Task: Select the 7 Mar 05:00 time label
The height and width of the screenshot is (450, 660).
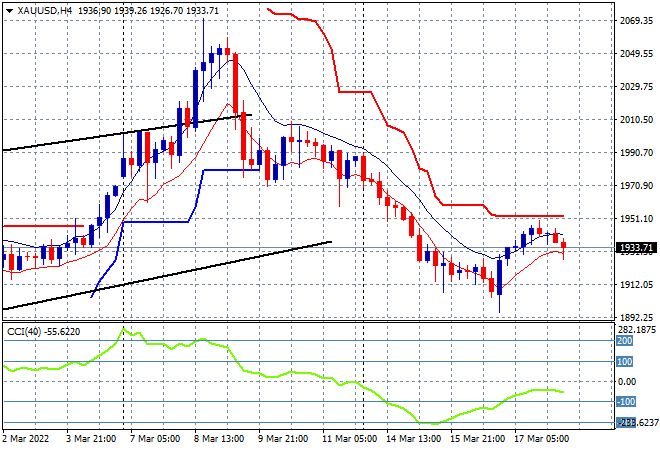Action: click(x=155, y=439)
